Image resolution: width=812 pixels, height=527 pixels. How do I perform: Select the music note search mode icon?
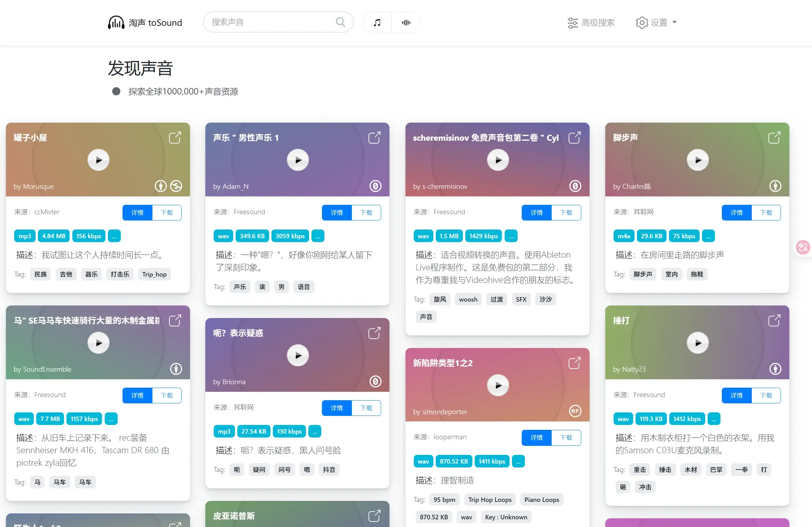[376, 22]
